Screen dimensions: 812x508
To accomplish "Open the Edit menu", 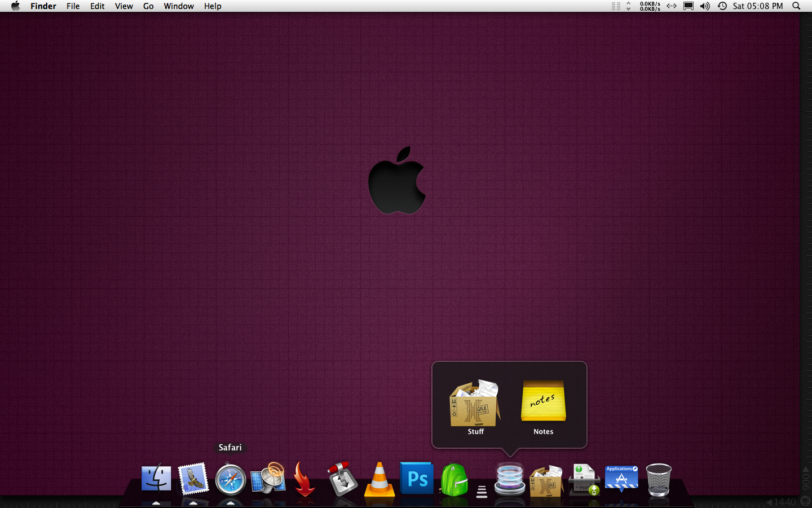I will pos(98,6).
